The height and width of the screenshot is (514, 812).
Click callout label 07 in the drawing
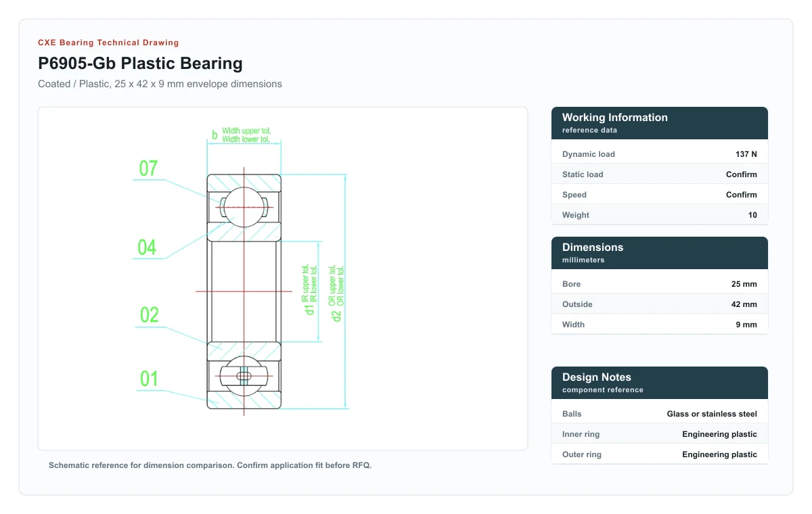click(148, 168)
